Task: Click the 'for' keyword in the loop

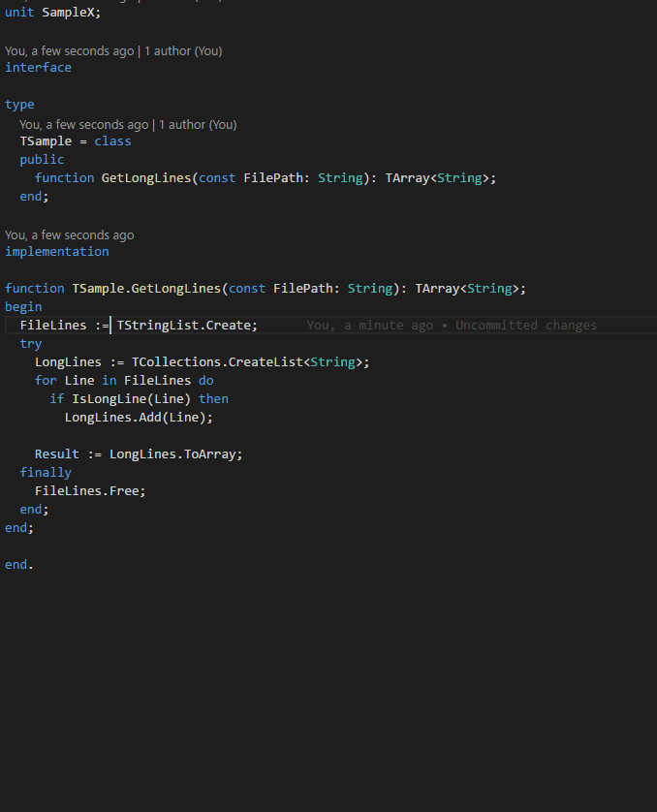Action: click(x=46, y=380)
